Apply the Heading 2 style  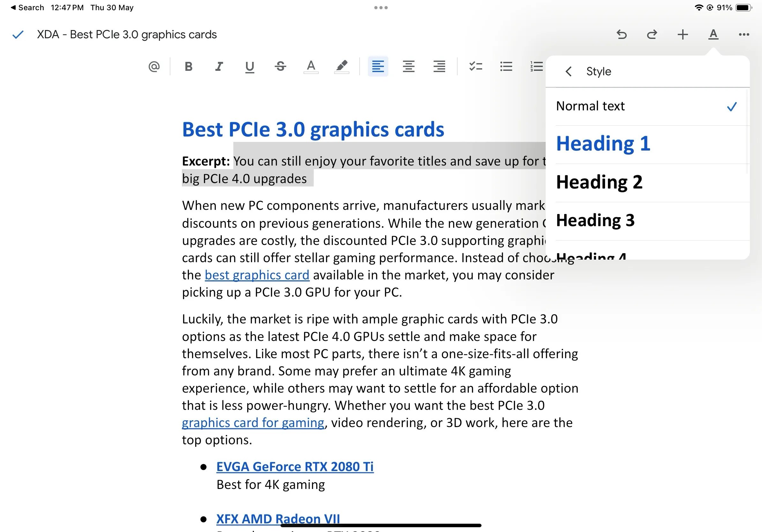tap(647, 183)
